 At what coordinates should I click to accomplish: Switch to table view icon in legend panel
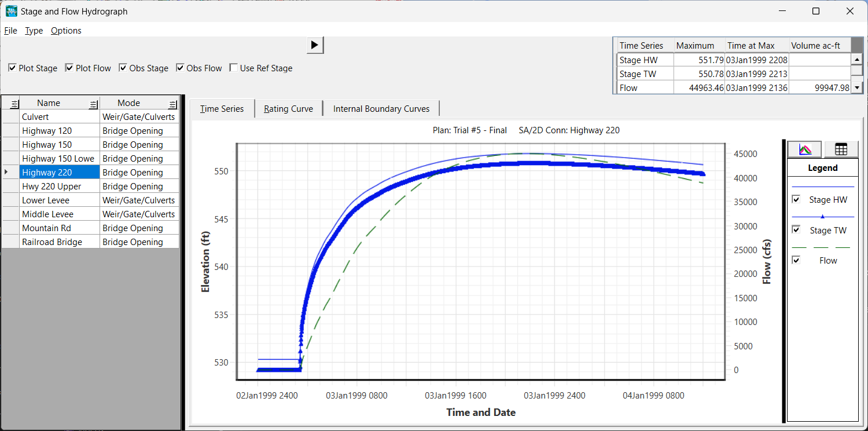pos(841,149)
